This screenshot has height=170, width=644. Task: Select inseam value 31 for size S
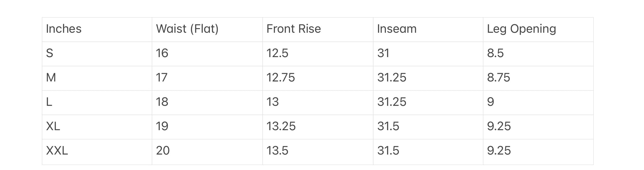(x=383, y=53)
